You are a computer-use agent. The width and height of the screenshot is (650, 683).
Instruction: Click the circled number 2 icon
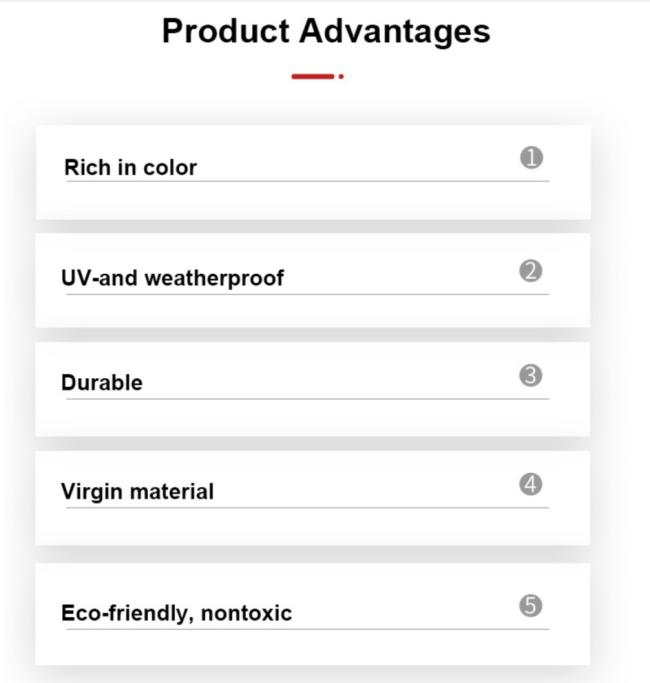pos(531,271)
